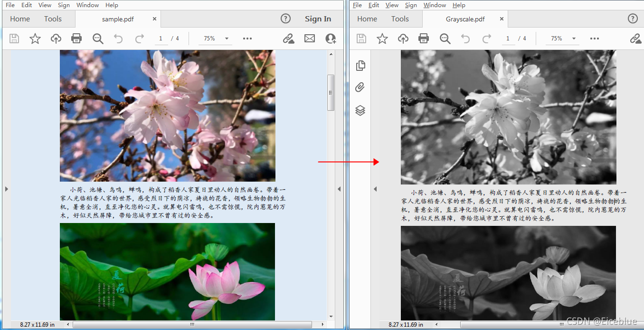Bookmark star icon in Grayscale.pdf window
This screenshot has height=330, width=644.
[x=382, y=39]
